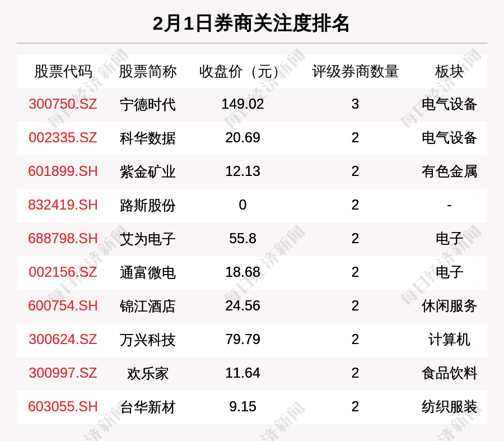Click the 有色金属 sector cell
The width and height of the screenshot is (504, 441).
tap(449, 171)
